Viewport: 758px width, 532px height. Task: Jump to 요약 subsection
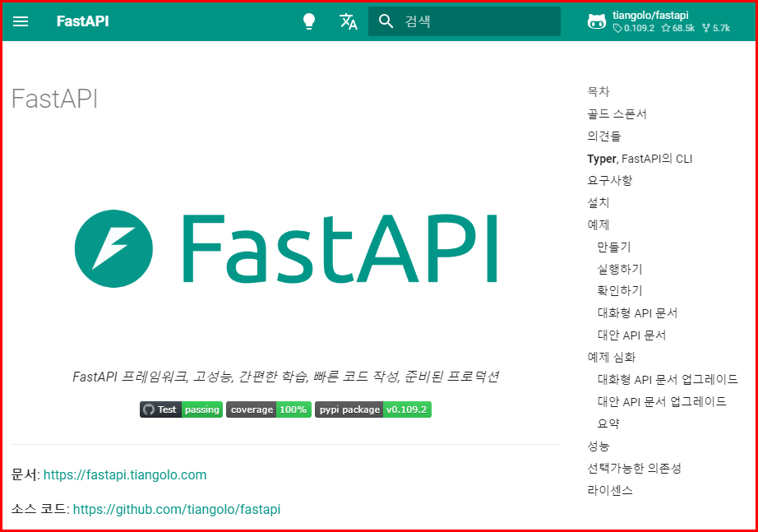608,423
